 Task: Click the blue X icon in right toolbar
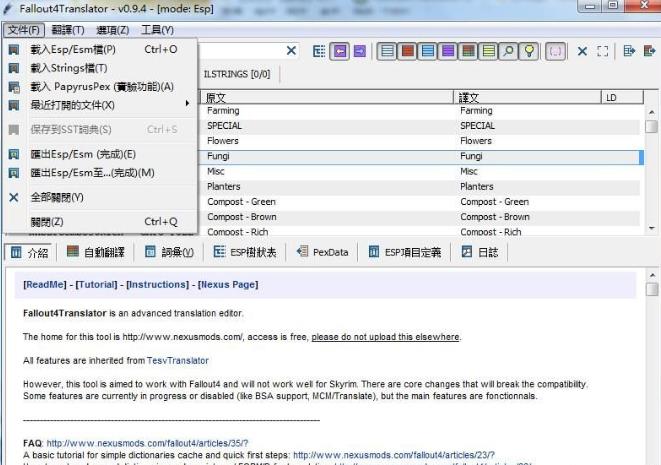coord(582,51)
